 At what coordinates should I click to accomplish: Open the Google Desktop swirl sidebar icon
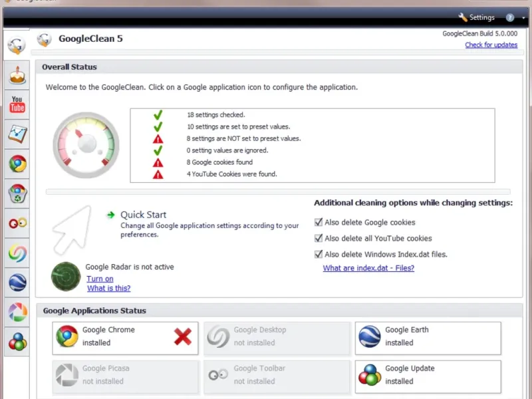17,253
